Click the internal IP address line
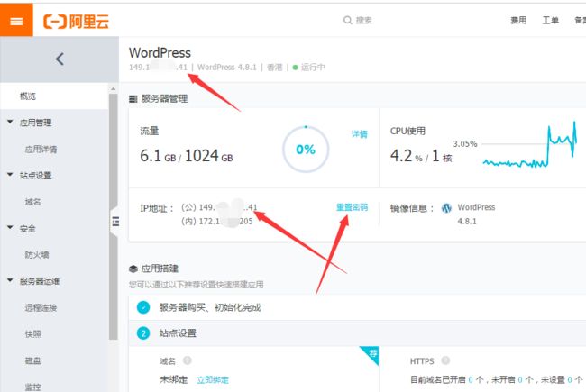586x392 pixels. 217,221
